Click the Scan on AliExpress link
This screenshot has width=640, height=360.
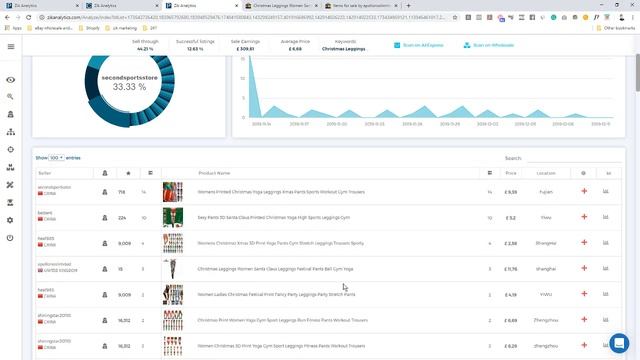point(419,45)
